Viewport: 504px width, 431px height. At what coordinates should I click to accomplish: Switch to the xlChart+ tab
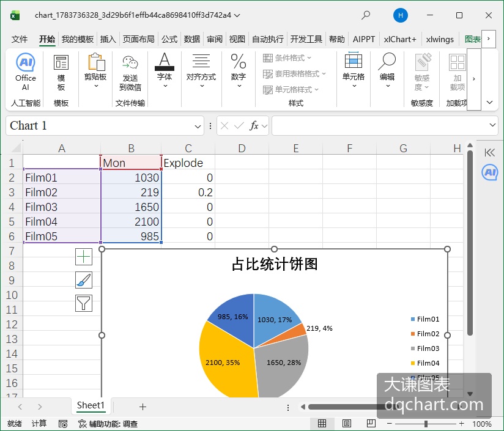click(400, 39)
